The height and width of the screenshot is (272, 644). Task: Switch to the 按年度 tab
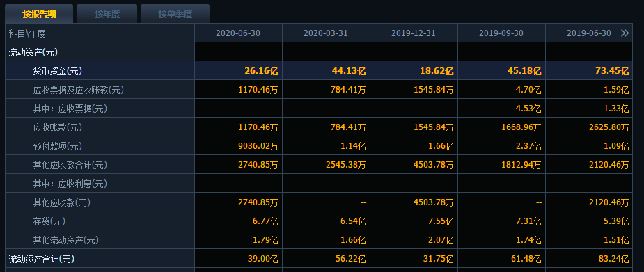[107, 14]
